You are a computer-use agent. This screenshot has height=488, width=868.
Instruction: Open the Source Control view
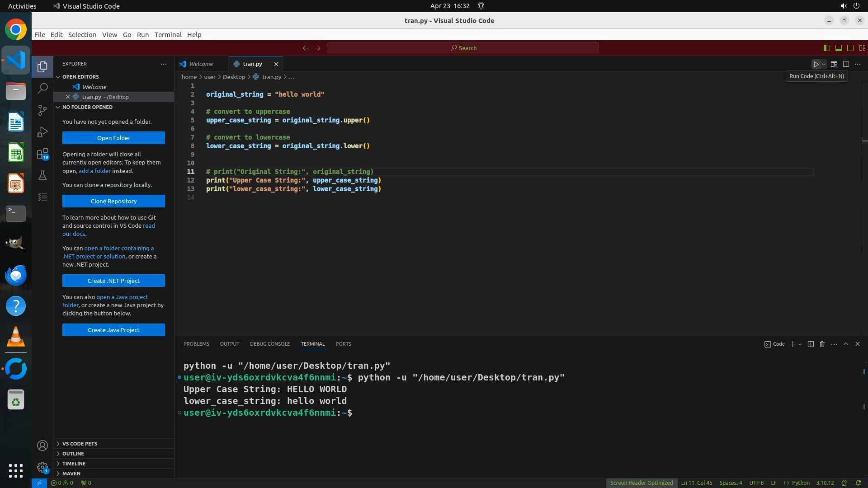pos(42,110)
